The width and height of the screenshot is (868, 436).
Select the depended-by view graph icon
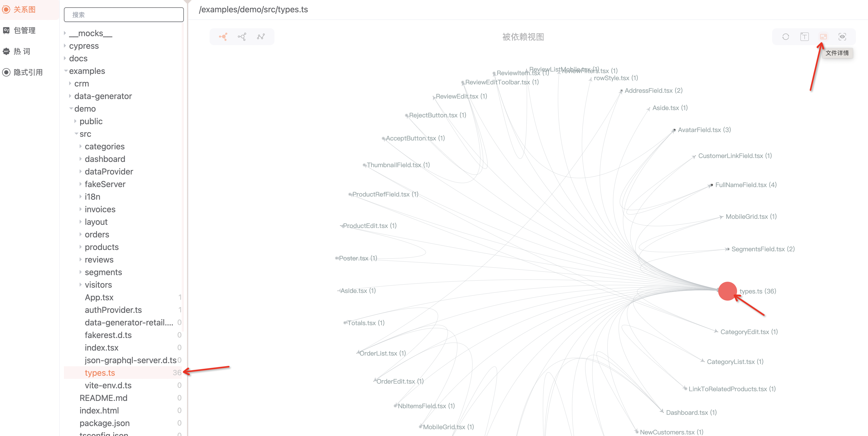click(x=223, y=37)
